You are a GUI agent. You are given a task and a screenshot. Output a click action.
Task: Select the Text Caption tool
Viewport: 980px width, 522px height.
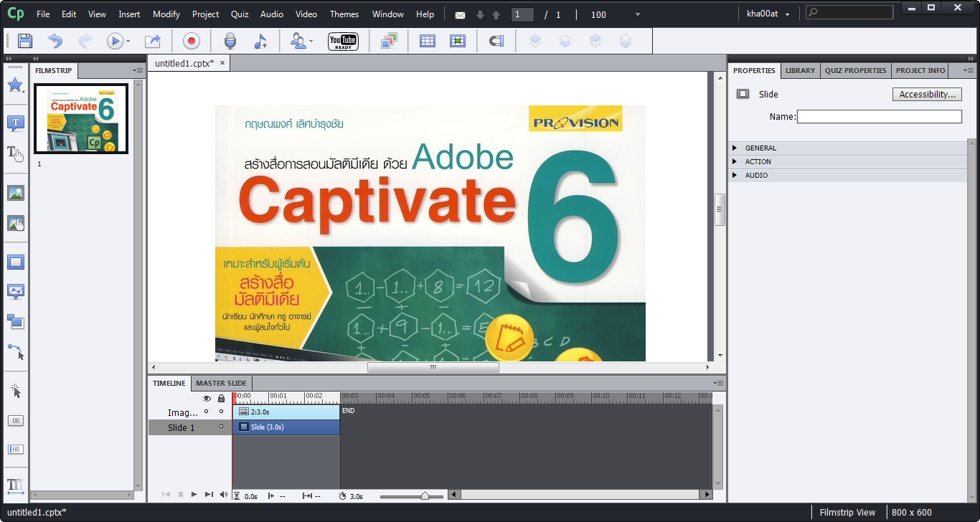15,123
